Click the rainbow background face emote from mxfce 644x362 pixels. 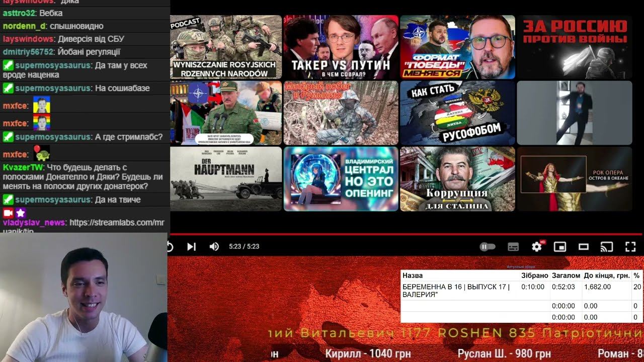[x=41, y=122]
